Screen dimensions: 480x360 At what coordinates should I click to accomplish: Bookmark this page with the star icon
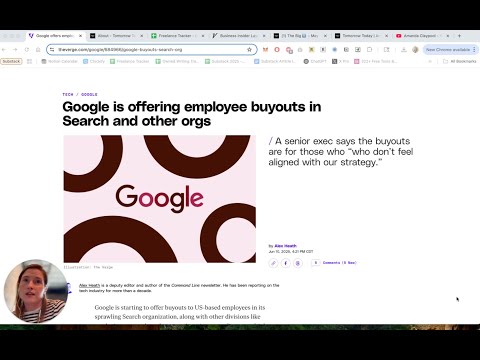249,50
